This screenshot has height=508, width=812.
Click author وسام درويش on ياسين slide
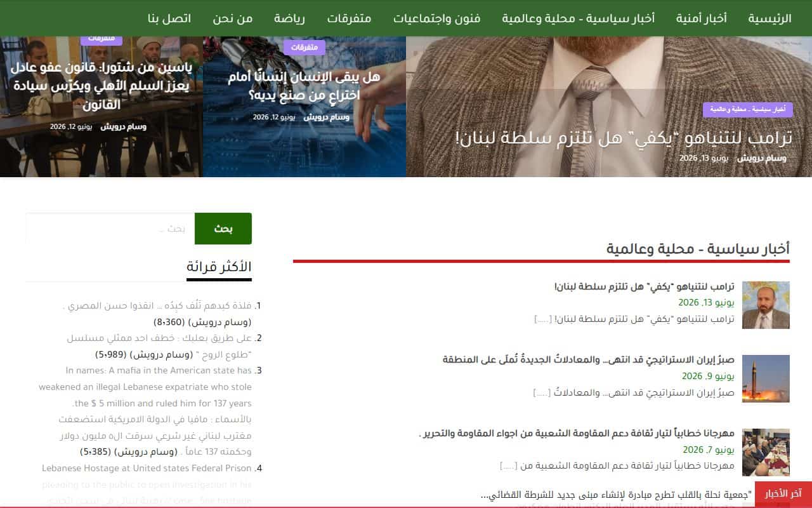pyautogui.click(x=123, y=127)
